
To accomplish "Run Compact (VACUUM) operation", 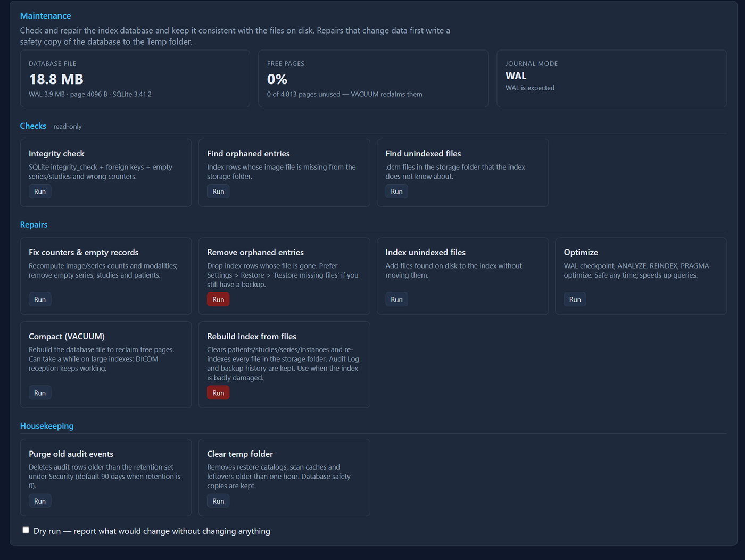I will [x=40, y=393].
